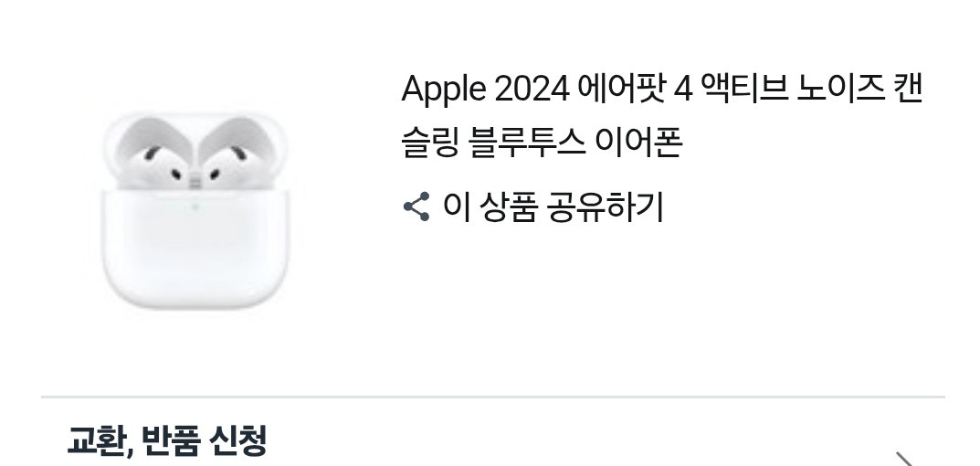Open the Apple 2024 에어팟 4 product title

(x=662, y=116)
